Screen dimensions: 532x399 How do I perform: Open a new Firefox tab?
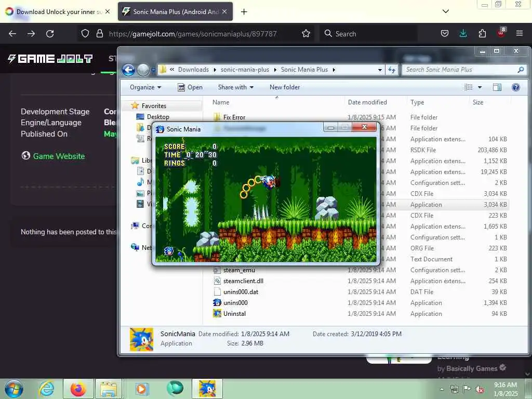[x=244, y=12]
